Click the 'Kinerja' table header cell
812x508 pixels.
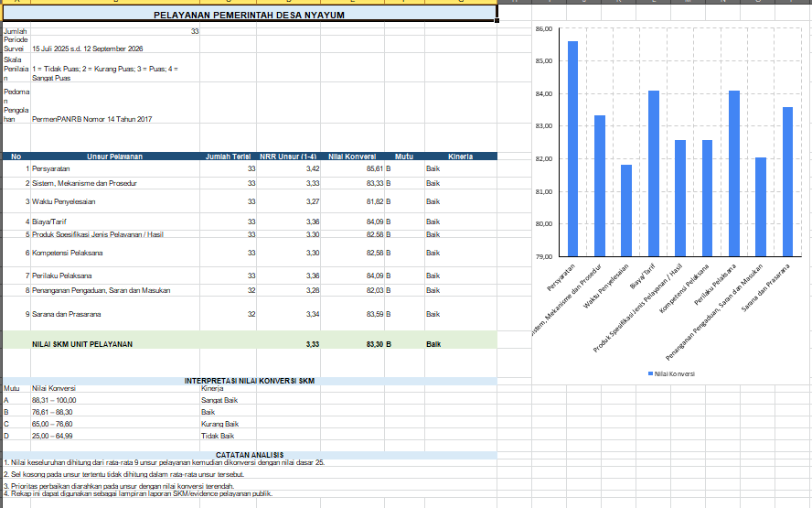[461, 156]
